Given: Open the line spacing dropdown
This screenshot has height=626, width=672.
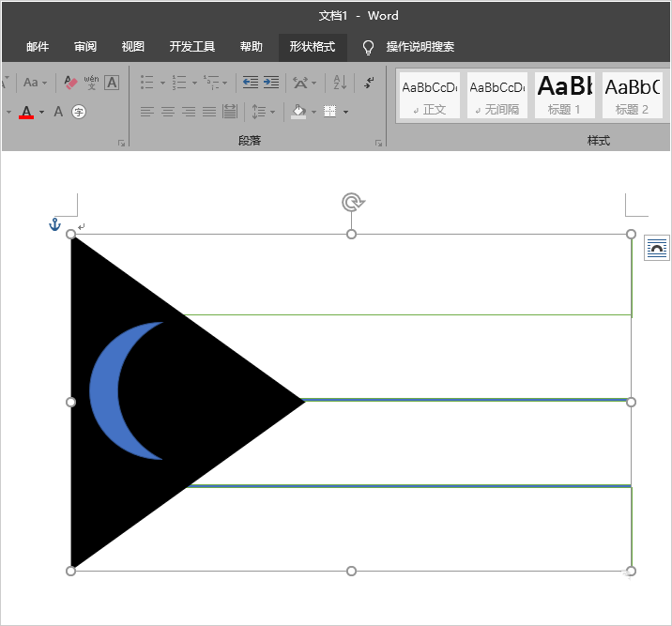Looking at the screenshot, I should (x=264, y=112).
